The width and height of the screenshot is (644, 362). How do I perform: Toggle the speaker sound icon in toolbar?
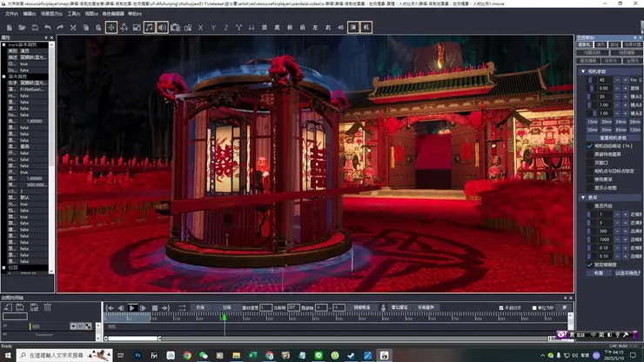tap(162, 28)
